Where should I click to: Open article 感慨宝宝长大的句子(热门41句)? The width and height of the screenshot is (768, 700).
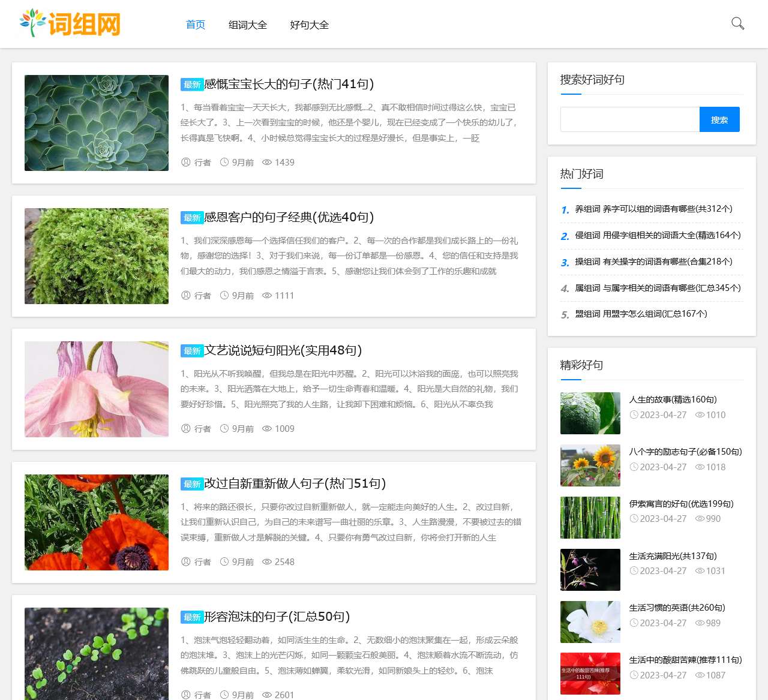click(x=288, y=85)
